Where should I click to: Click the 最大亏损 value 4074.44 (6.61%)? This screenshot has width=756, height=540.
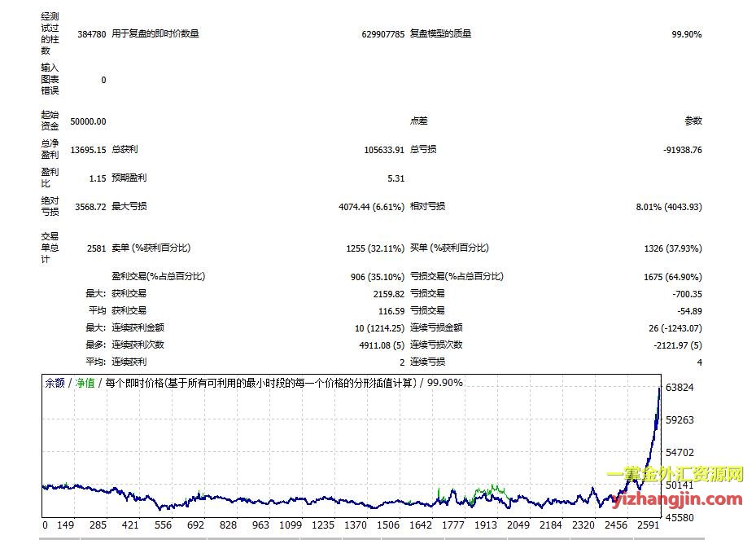pyautogui.click(x=371, y=207)
